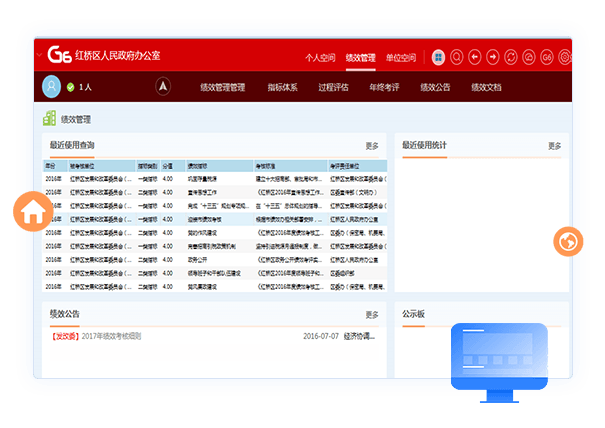Switch to the 单位空间 tab
Image resolution: width=605 pixels, height=428 pixels.
(x=401, y=58)
